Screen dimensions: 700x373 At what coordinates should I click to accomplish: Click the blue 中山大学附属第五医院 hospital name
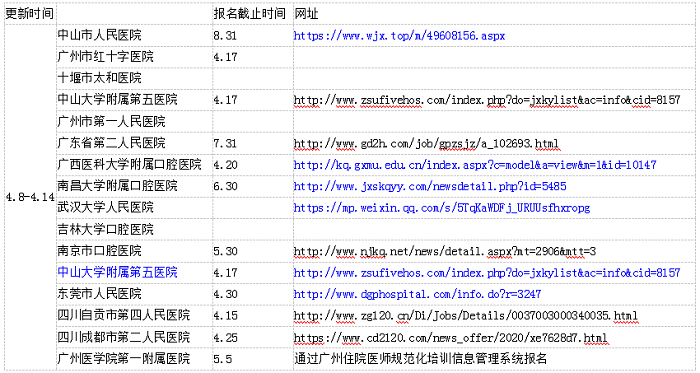coord(117,272)
